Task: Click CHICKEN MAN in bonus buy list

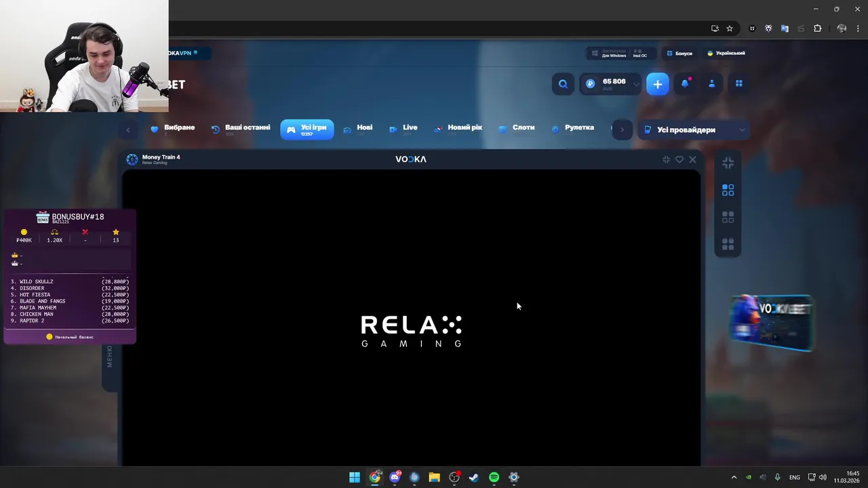Action: pyautogui.click(x=36, y=314)
